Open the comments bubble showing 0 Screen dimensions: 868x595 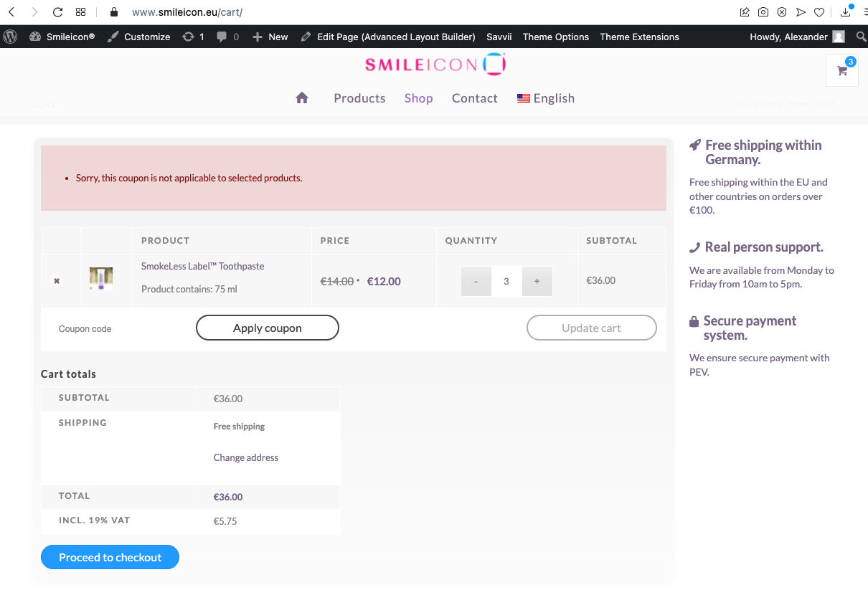pyautogui.click(x=228, y=37)
